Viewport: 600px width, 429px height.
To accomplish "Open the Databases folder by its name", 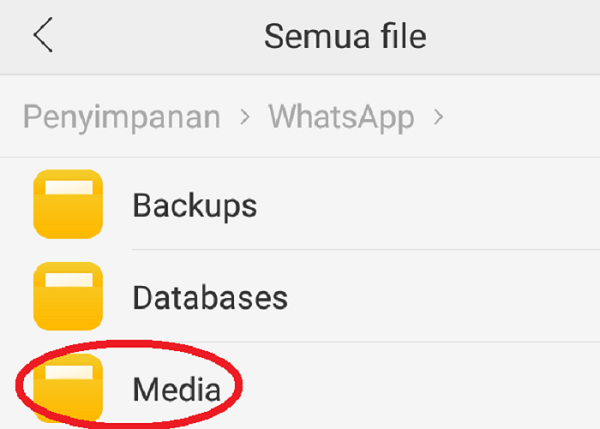I will coord(210,297).
